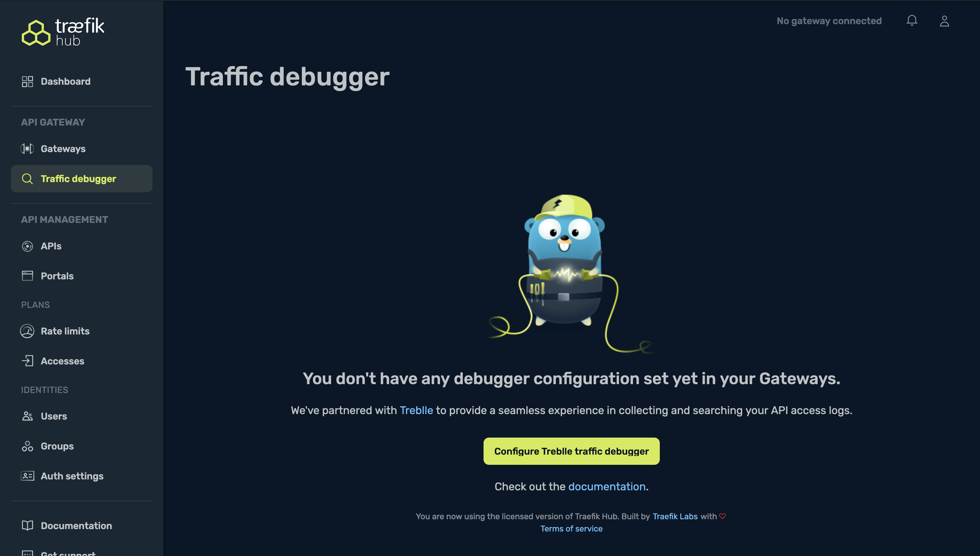Click the Dashboard icon in sidebar
980x556 pixels.
pyautogui.click(x=27, y=81)
